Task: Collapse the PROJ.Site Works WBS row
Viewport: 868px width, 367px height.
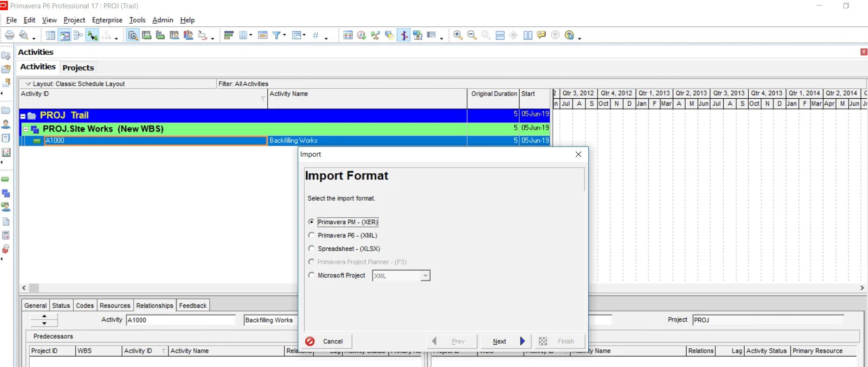Action: [x=26, y=129]
